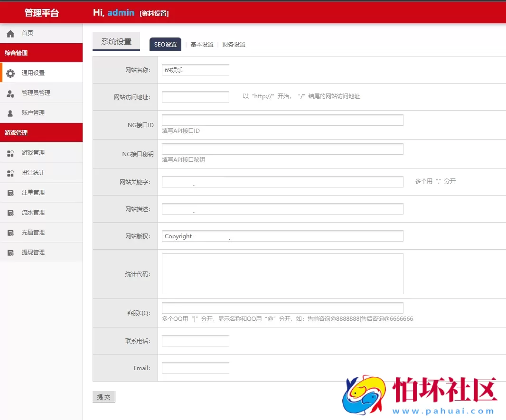
Task: Open 账户管理 via its person icon
Action: (10, 112)
